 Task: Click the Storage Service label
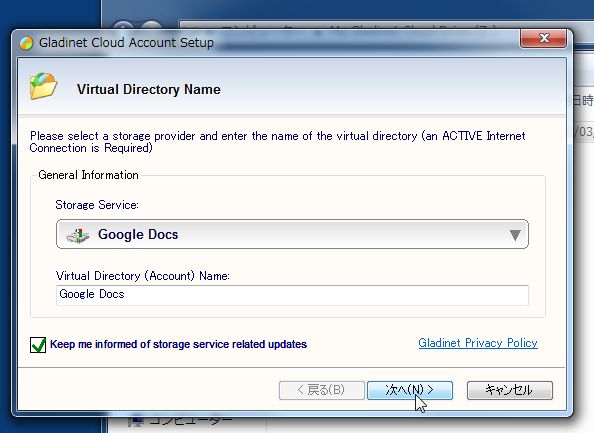click(97, 205)
